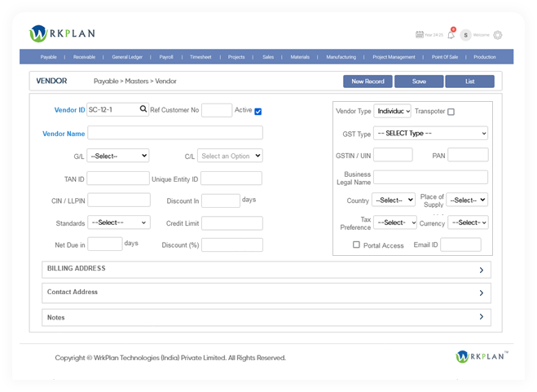
Task: Open the Production menu
Action: (485, 57)
